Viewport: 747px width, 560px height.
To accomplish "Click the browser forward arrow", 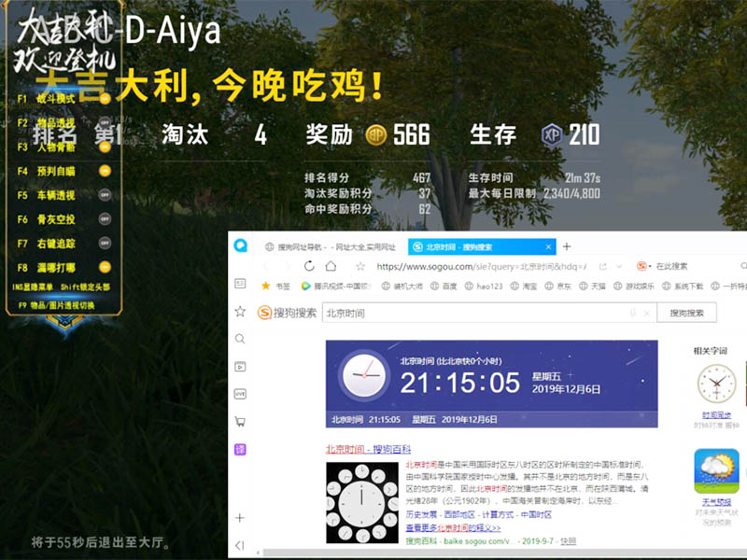I will coord(287,266).
